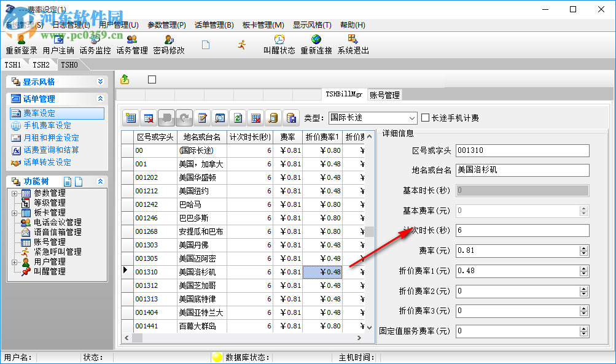Collapse the 话单管理 panel
This screenshot has height=364, width=616.
(101, 98)
